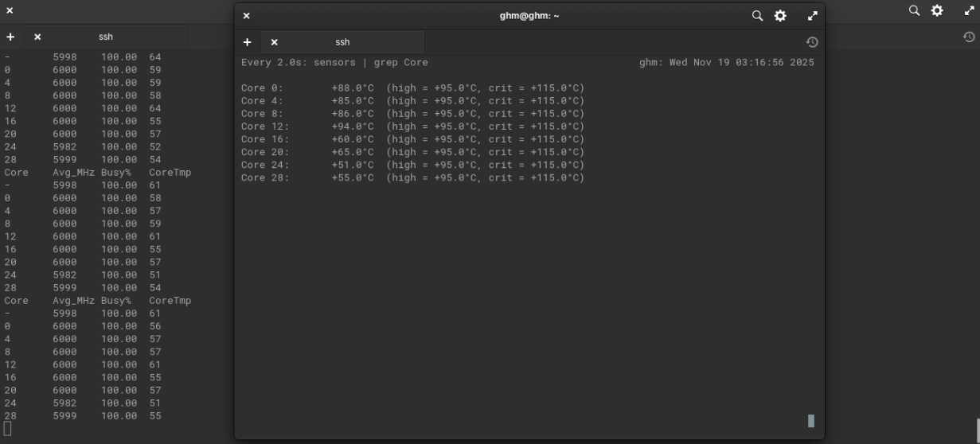Open the background terminal's settings gear

[x=937, y=10]
